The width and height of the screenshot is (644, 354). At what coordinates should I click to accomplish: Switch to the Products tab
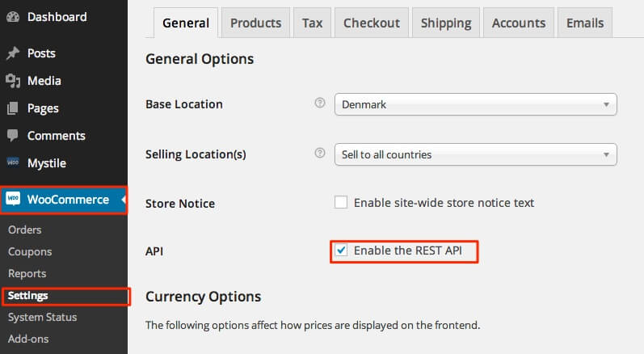255,23
